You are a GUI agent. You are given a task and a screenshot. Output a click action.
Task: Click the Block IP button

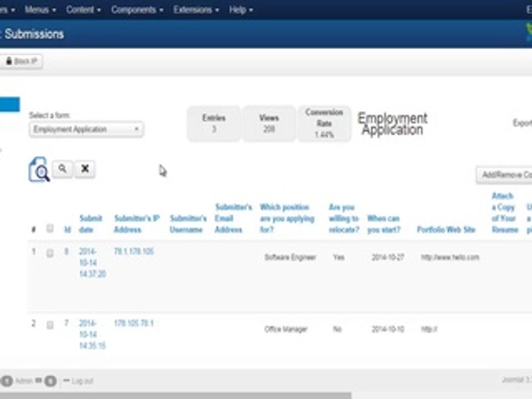point(21,62)
